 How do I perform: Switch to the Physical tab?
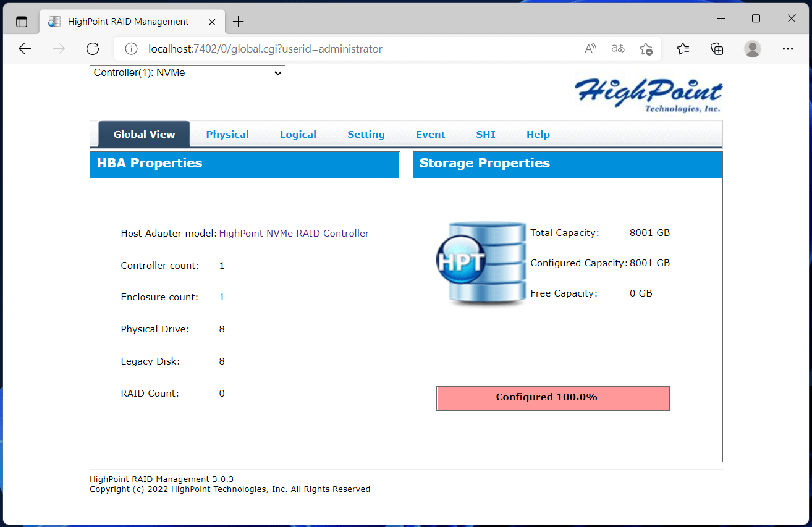coord(227,134)
